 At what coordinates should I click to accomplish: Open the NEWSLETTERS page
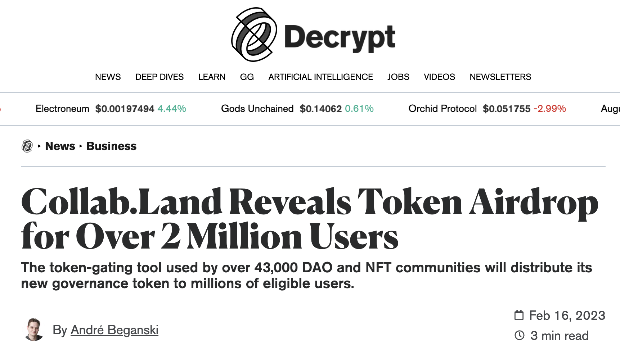pyautogui.click(x=500, y=77)
